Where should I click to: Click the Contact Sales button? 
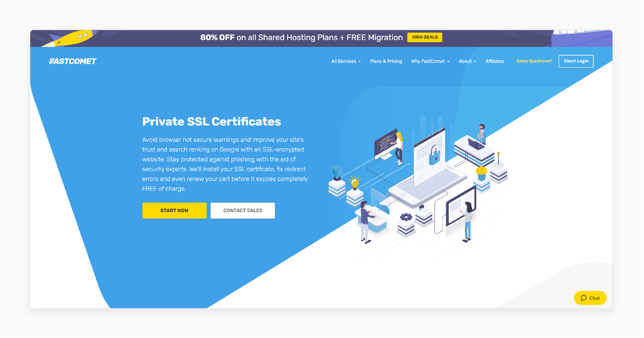(242, 211)
